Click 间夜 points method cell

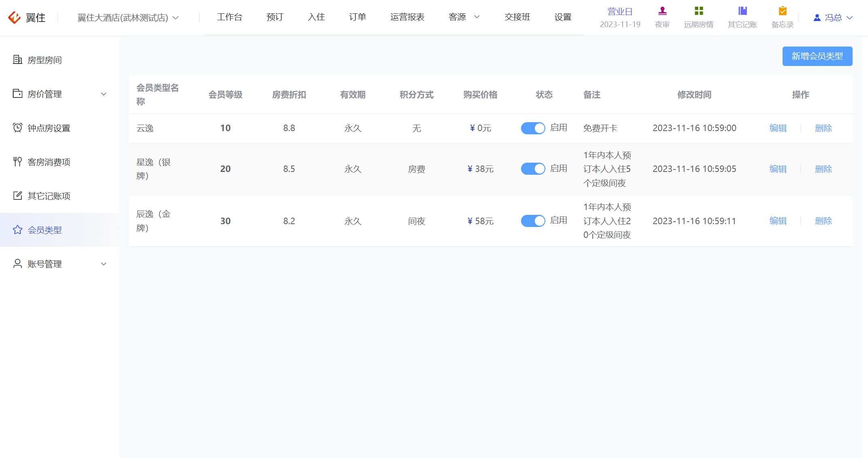[417, 221]
